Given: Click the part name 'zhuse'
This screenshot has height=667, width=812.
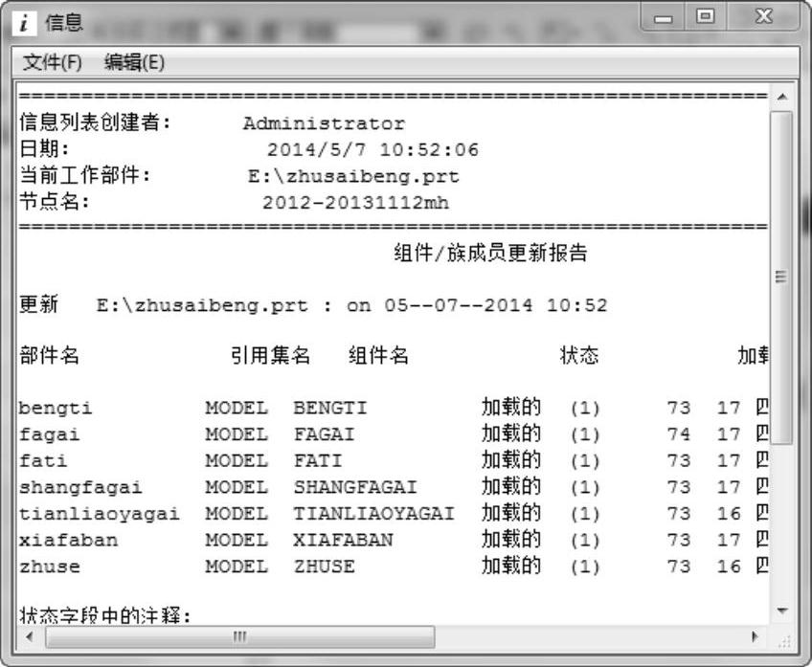Looking at the screenshot, I should coord(50,567).
